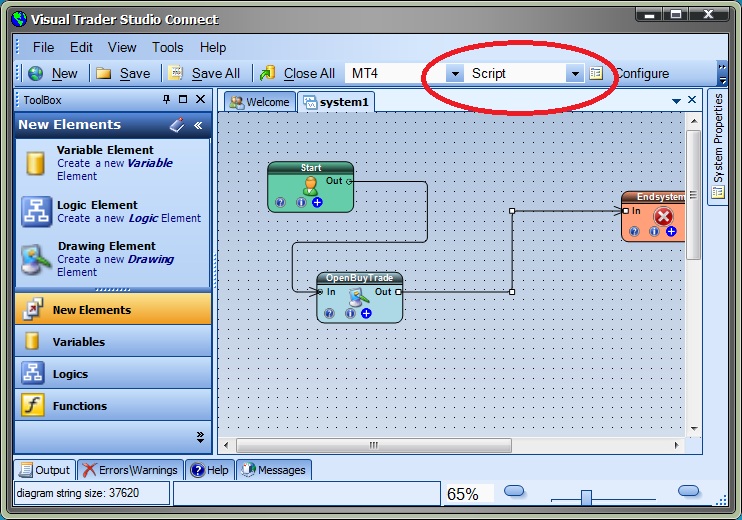Click the zoom in button right of slider
The image size is (742, 520).
[x=688, y=491]
